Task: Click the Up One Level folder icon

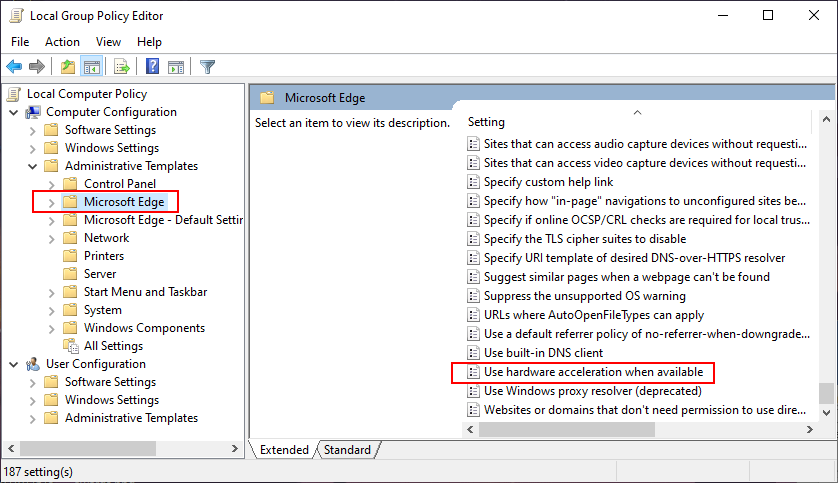Action: click(67, 67)
